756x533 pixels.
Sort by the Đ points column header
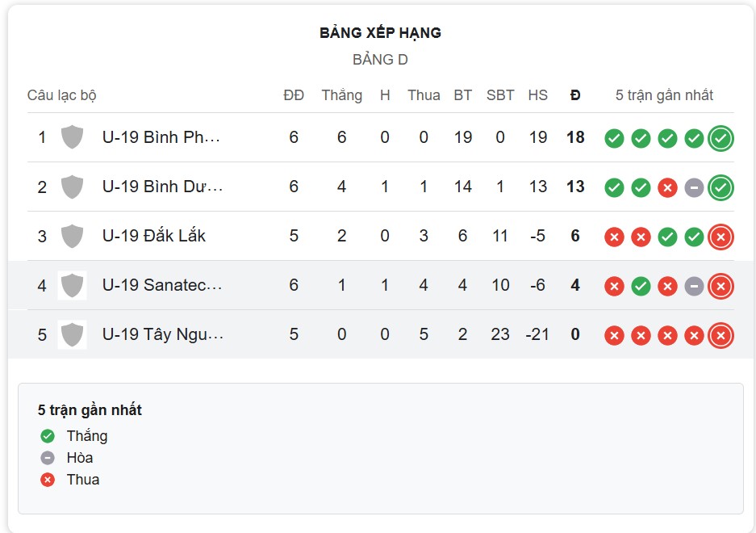point(575,94)
